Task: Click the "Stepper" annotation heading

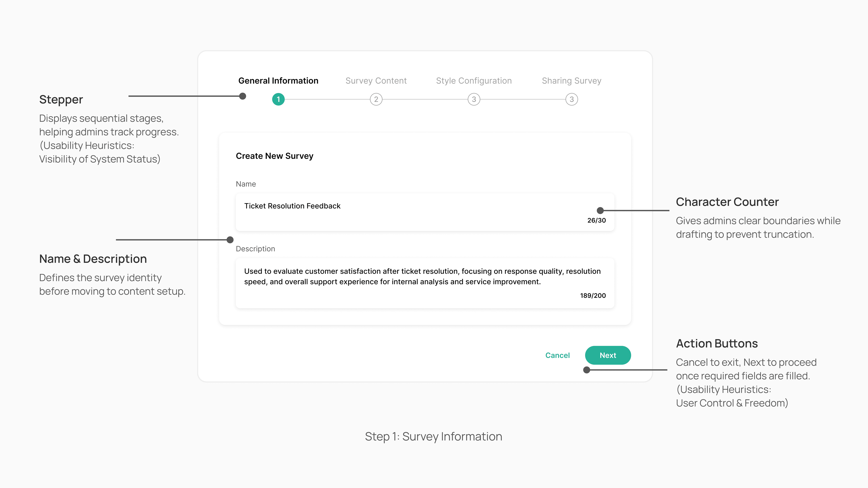Action: pos(61,100)
